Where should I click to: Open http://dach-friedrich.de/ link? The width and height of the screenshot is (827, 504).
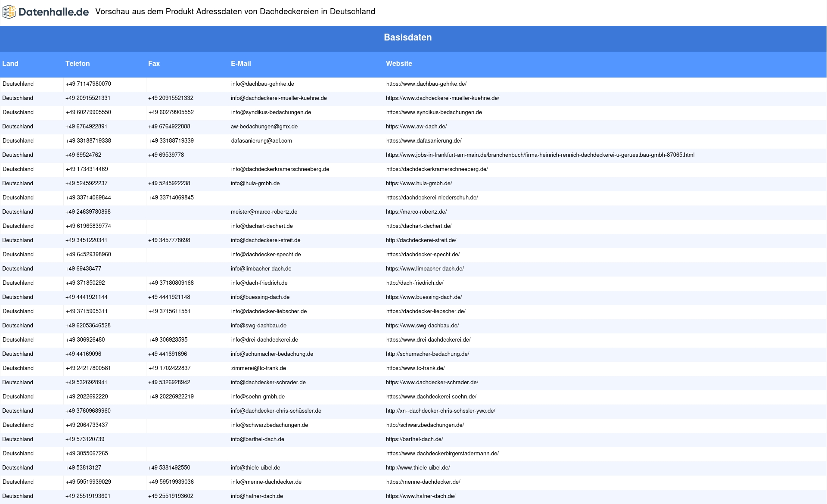[415, 283]
